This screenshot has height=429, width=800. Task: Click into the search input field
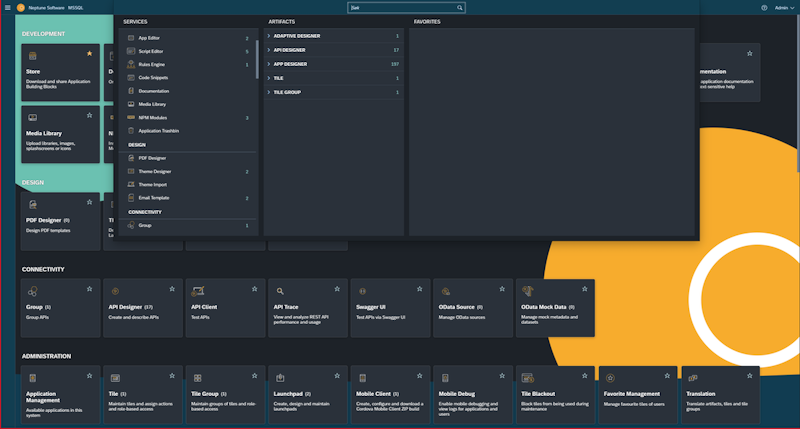pyautogui.click(x=402, y=8)
